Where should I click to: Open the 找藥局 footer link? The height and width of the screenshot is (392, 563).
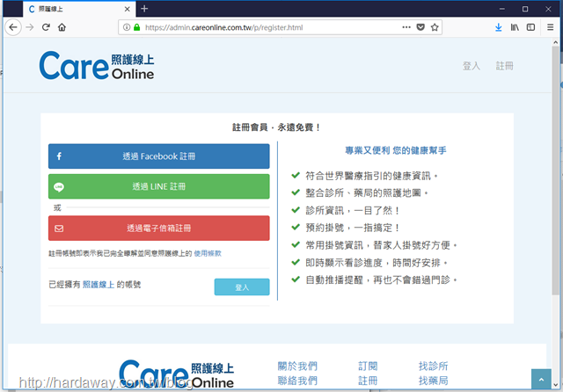point(433,381)
